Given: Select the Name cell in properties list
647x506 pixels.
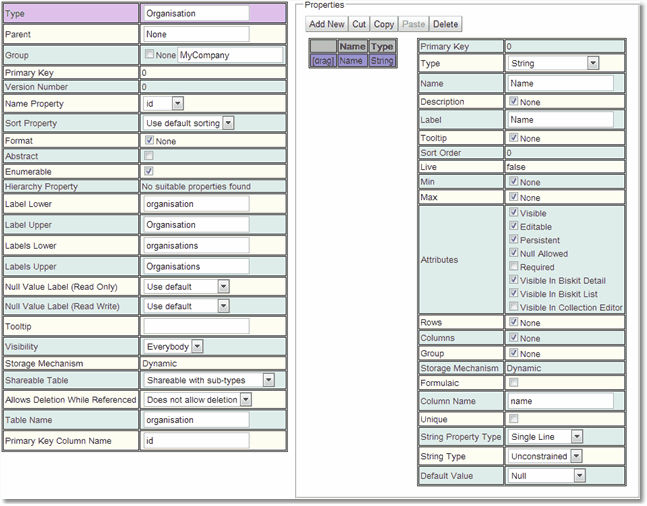Looking at the screenshot, I should point(351,61).
